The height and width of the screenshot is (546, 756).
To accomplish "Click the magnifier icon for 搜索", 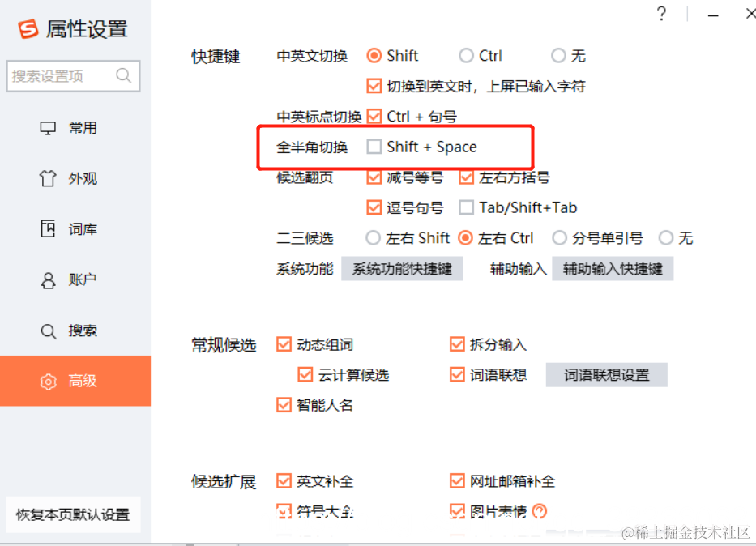I will coord(48,331).
